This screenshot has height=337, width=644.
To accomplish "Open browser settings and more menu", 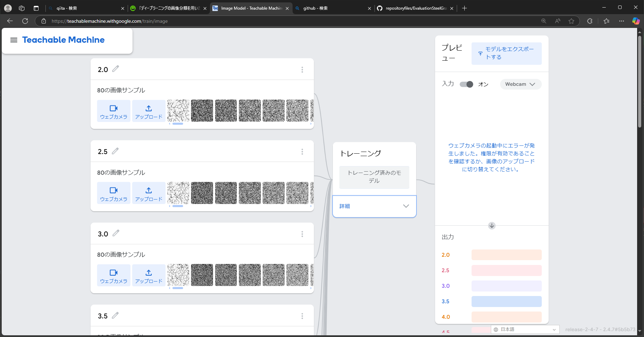I will coord(621,21).
